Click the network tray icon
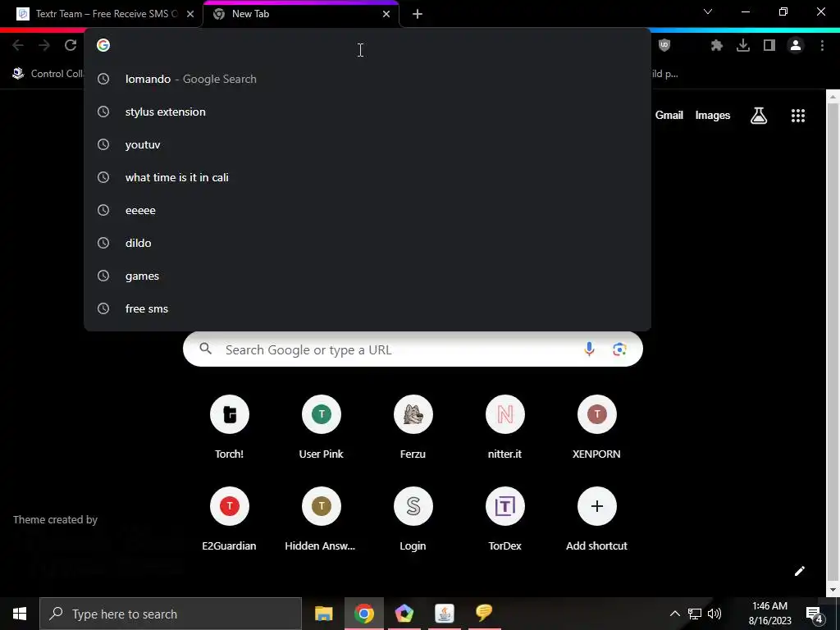 click(x=695, y=614)
